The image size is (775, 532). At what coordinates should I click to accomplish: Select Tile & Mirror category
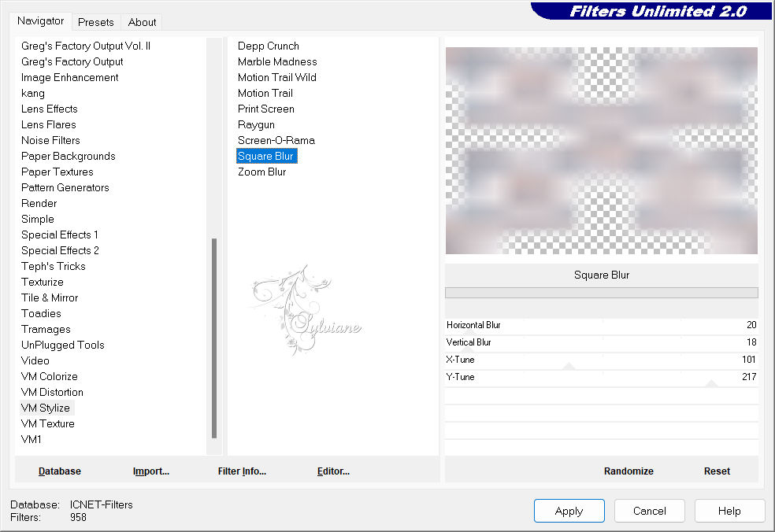coord(50,297)
